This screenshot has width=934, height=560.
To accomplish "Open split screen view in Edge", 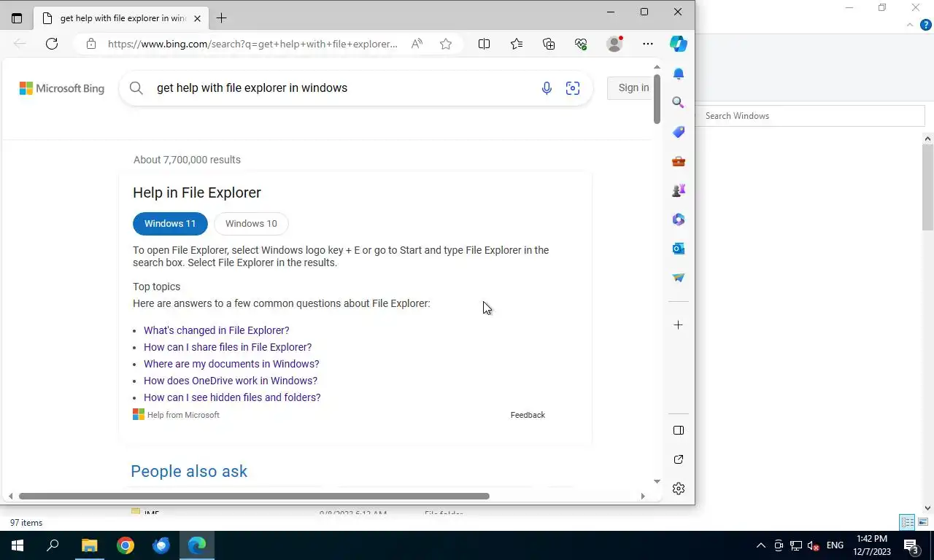I will pos(484,44).
